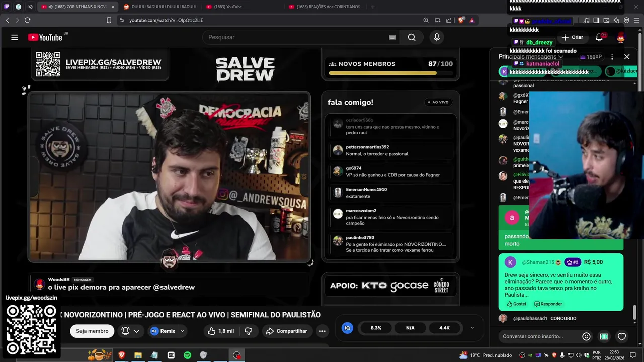644x362 pixels.
Task: Click the Seja membro button
Action: coord(92,331)
